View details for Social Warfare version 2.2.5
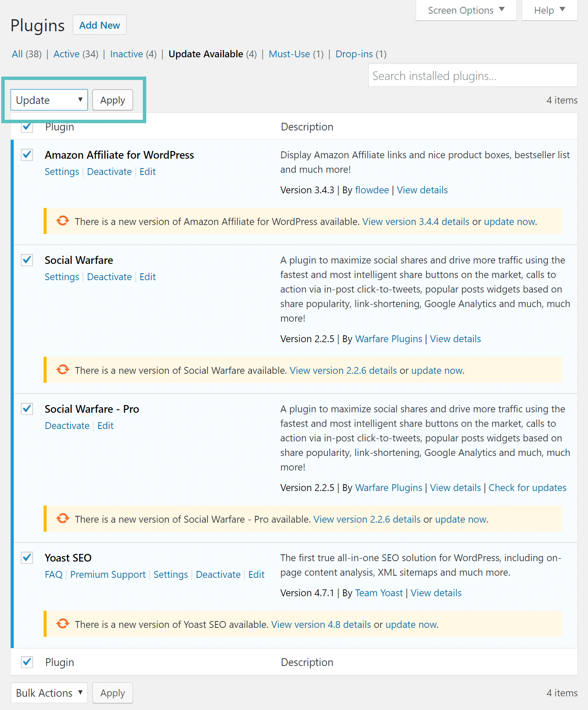The image size is (588, 710). (455, 339)
